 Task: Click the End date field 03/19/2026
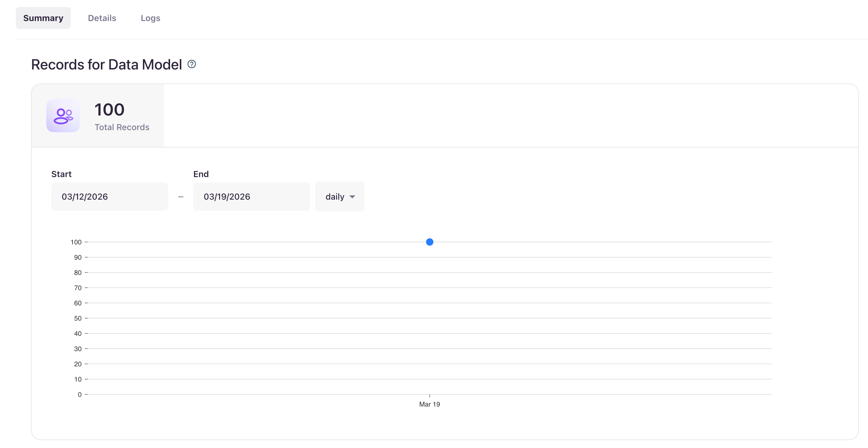(251, 197)
